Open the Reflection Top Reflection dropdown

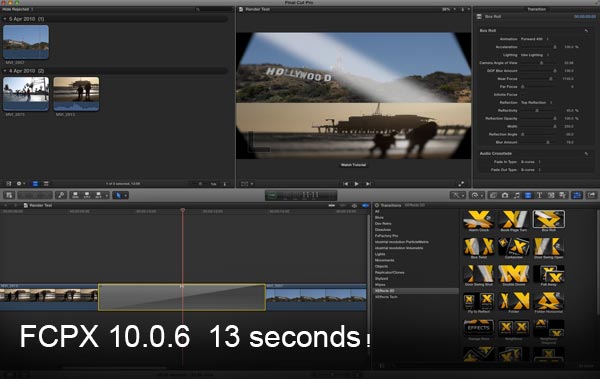(x=536, y=103)
